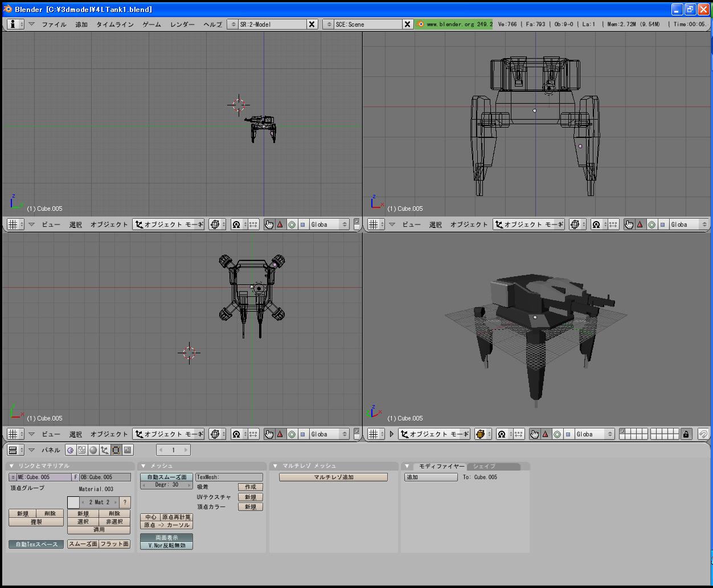Select the rotate manipulator circle in perspective viewport
713x588 pixels.
(557, 434)
